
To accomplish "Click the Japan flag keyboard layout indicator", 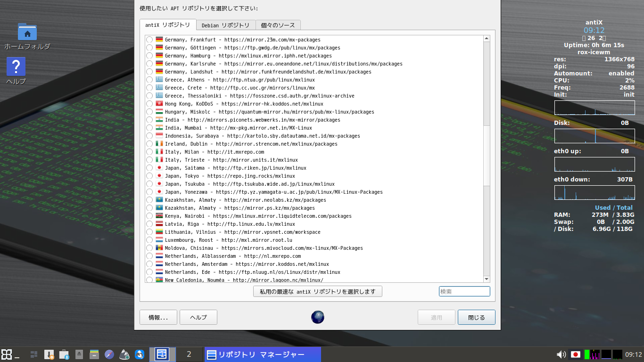I will coord(575,354).
